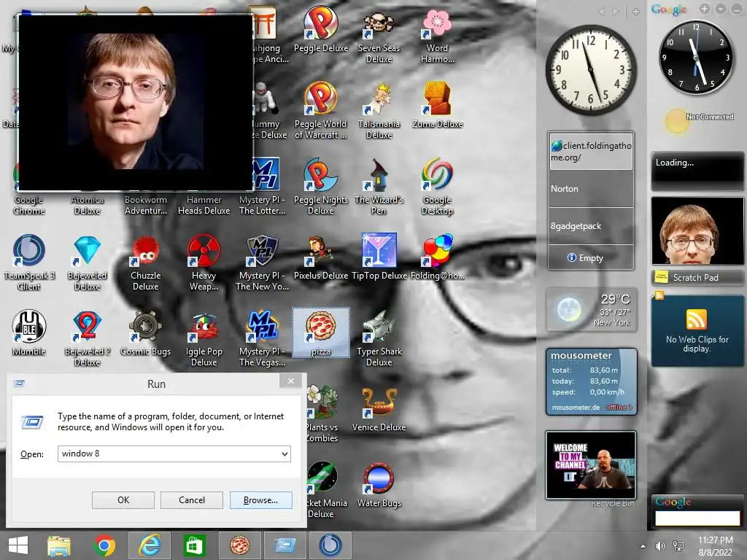This screenshot has width=747, height=560.
Task: Open the Windows Start button
Action: coord(18,545)
